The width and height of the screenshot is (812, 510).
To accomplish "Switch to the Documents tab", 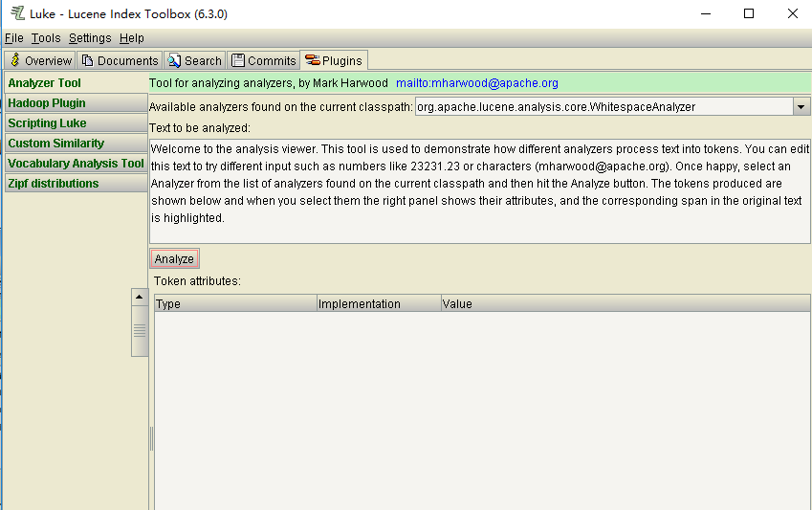I will 121,60.
